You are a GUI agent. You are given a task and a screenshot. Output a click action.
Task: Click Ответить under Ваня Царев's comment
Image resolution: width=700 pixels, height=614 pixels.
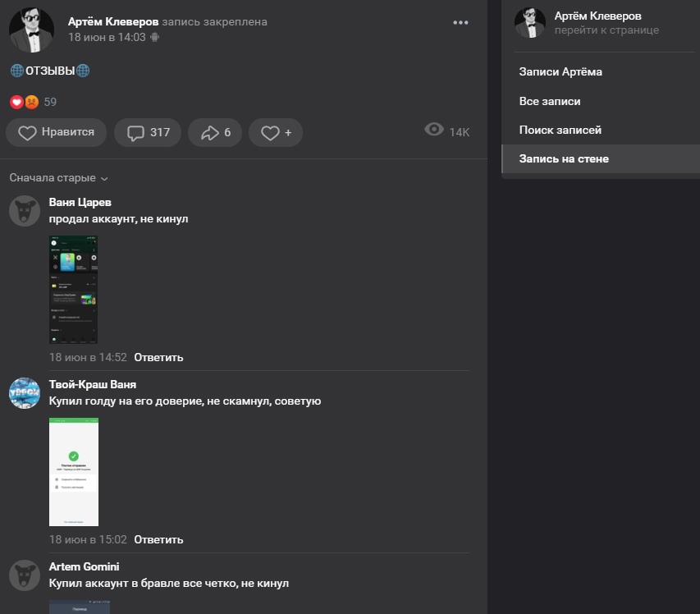tap(158, 357)
